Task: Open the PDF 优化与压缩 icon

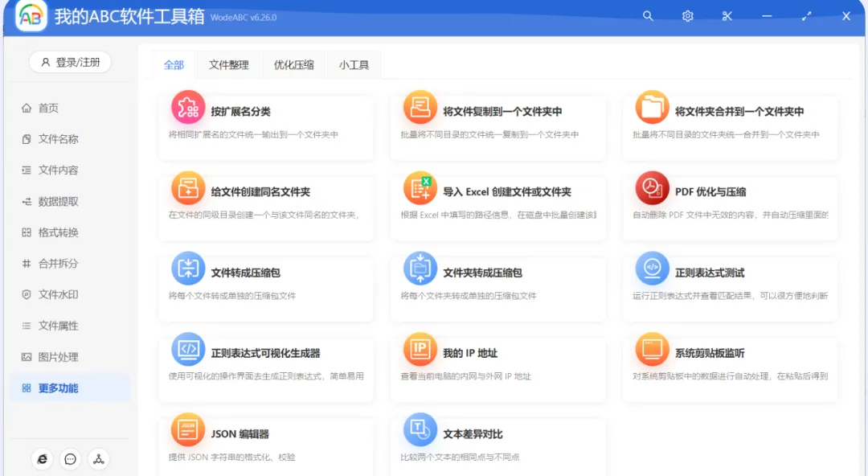Action: point(652,188)
